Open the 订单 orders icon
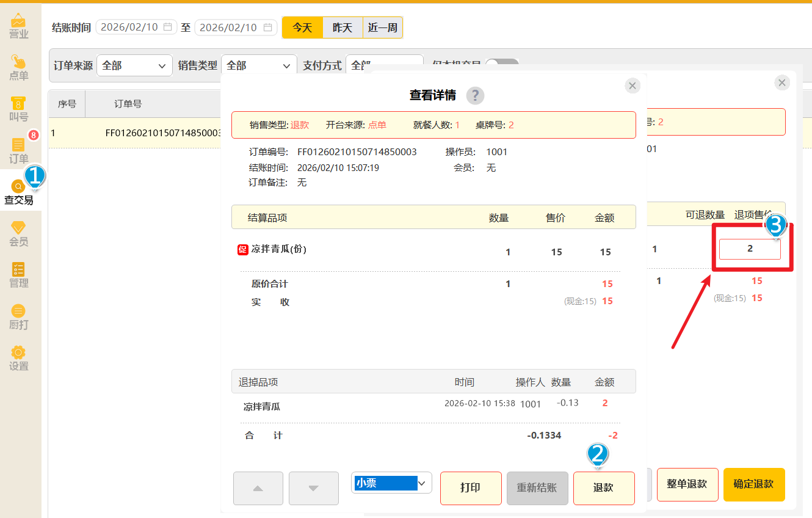 pos(19,151)
